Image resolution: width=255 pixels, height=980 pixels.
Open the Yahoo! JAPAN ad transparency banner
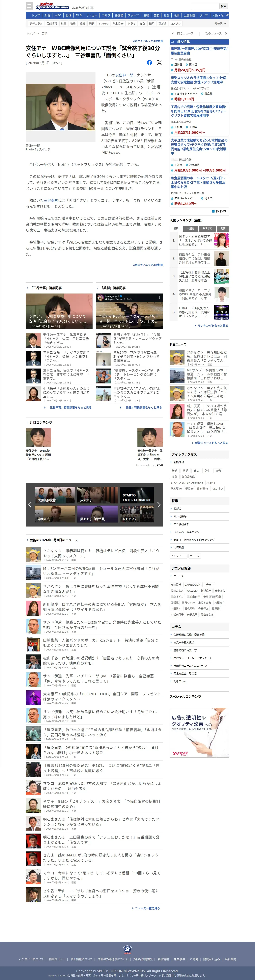pyautogui.click(x=199, y=733)
